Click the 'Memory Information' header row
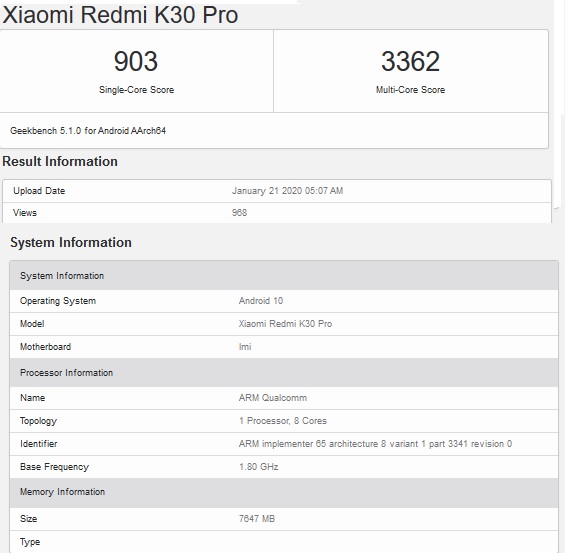 [284, 492]
